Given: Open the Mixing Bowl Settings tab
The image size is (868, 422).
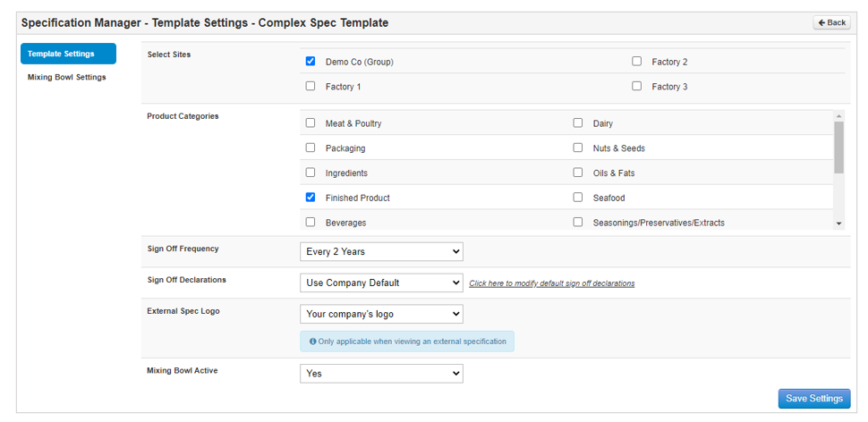Looking at the screenshot, I should 67,78.
